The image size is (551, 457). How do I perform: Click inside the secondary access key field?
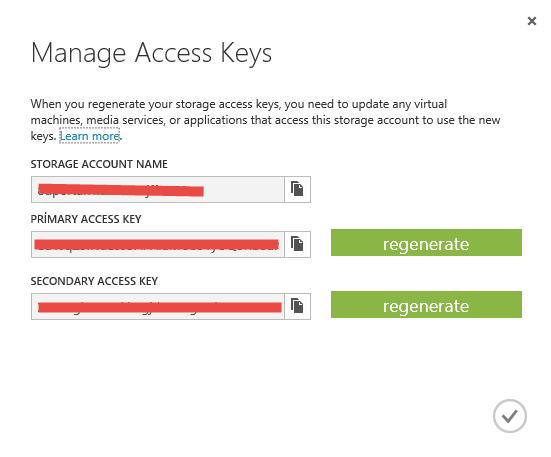pyautogui.click(x=157, y=306)
